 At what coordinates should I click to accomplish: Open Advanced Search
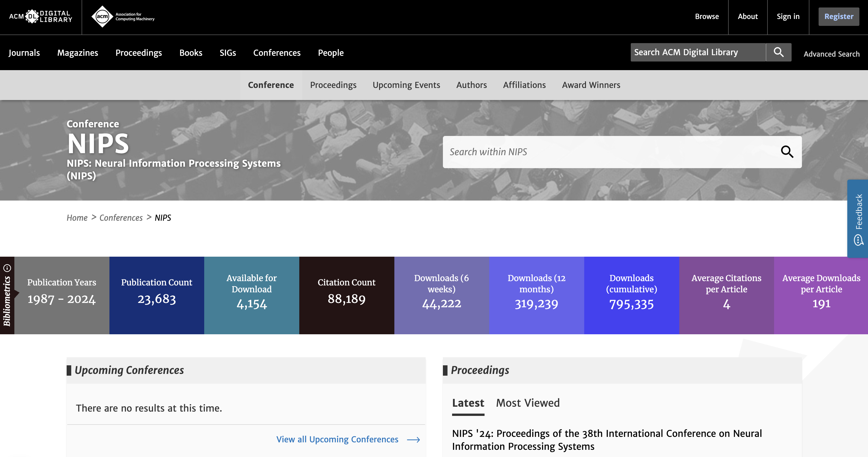[x=831, y=54]
